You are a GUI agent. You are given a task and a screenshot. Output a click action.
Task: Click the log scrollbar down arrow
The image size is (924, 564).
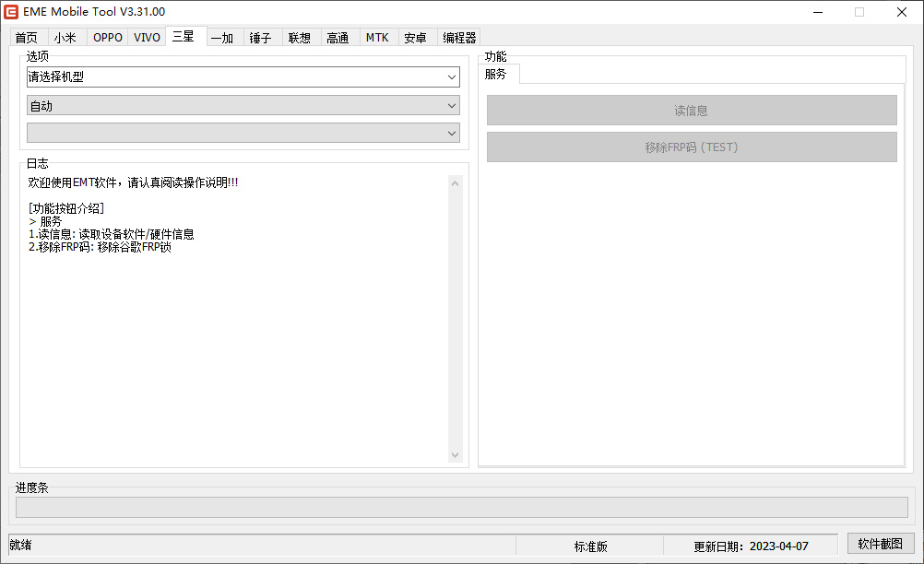[455, 454]
